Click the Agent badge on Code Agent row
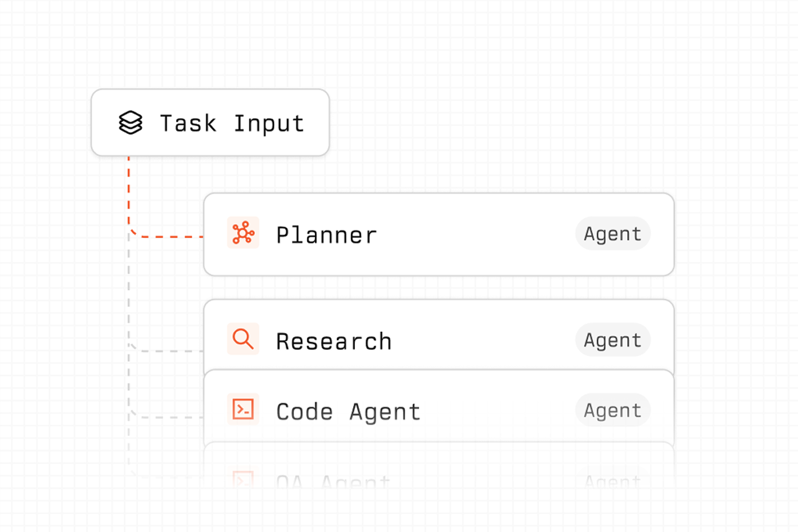The image size is (798, 532). (613, 411)
